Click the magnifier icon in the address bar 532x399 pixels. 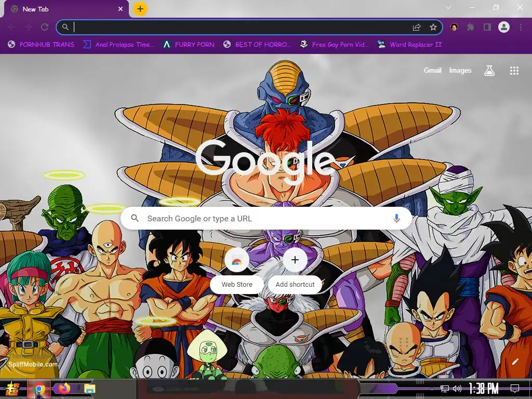(65, 27)
